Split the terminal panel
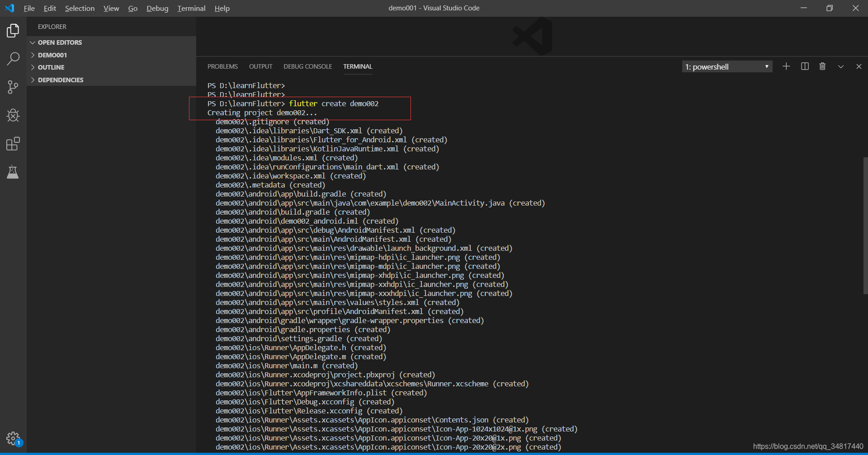868x455 pixels. coord(805,66)
